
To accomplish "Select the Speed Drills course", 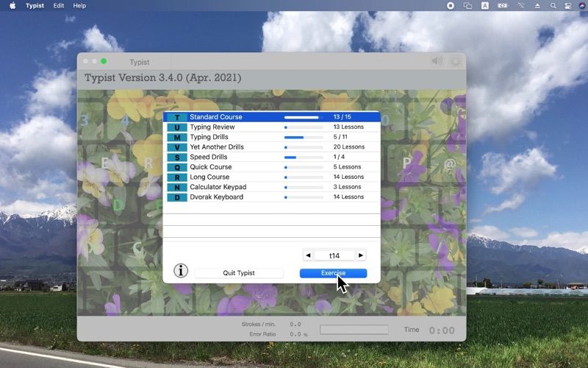I will [271, 157].
